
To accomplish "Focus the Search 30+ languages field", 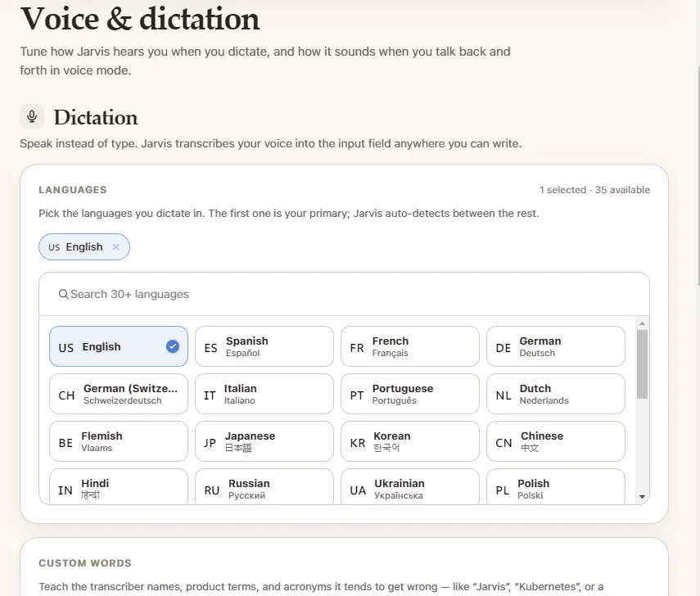I will coord(344,294).
